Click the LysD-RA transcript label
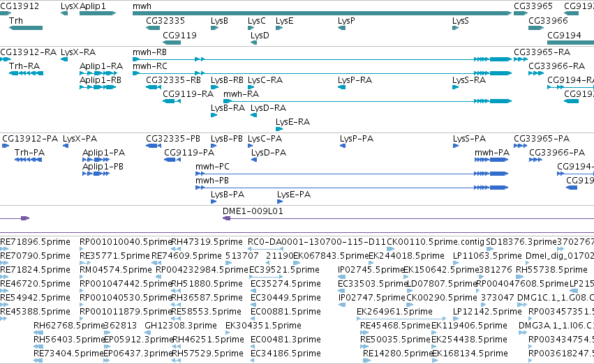 [x=268, y=108]
